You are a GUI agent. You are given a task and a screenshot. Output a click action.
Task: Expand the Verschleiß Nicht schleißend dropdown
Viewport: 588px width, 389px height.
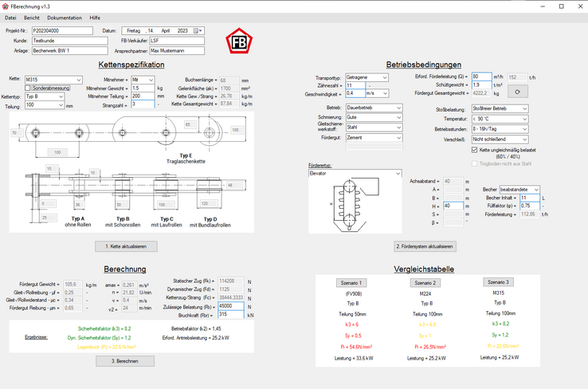pos(500,139)
